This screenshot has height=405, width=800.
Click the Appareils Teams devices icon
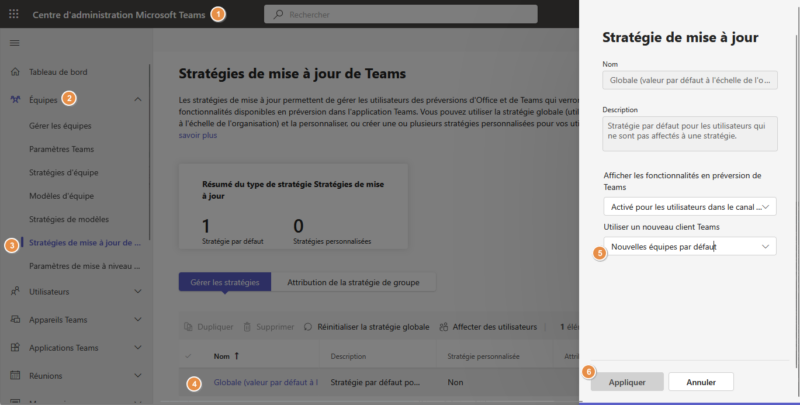[x=15, y=319]
